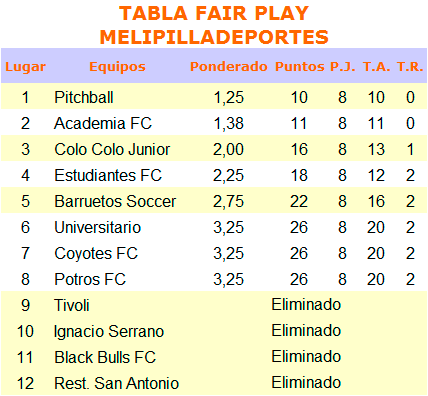
Task: Click Eliminado status for Tivoli
Action: coord(306,304)
